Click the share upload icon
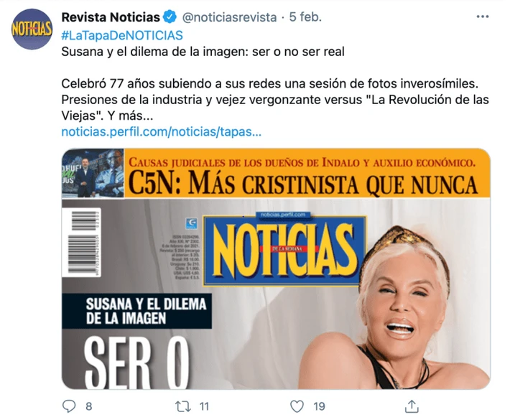 click(x=412, y=406)
